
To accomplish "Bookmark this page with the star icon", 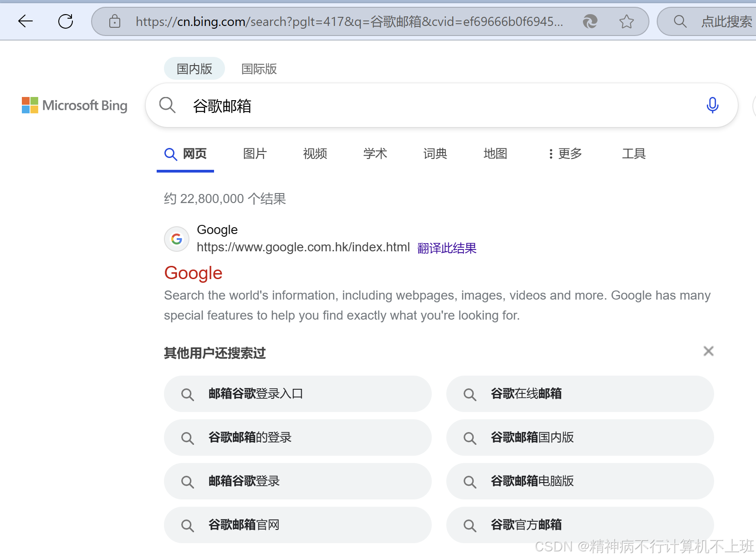I will coord(627,21).
